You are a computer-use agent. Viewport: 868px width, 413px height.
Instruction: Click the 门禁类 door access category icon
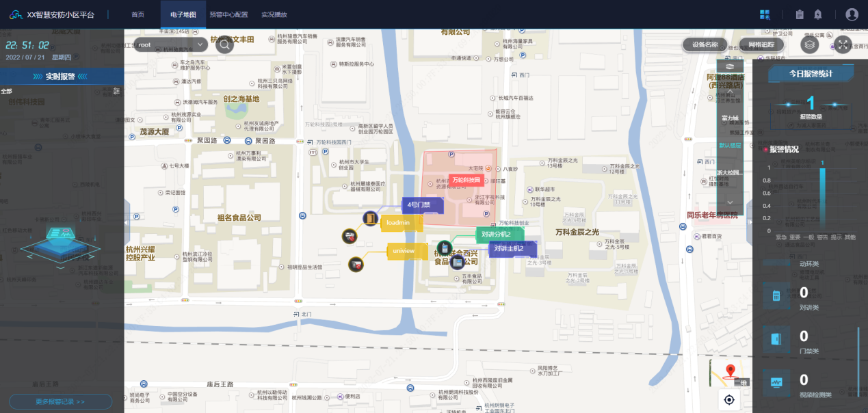776,339
